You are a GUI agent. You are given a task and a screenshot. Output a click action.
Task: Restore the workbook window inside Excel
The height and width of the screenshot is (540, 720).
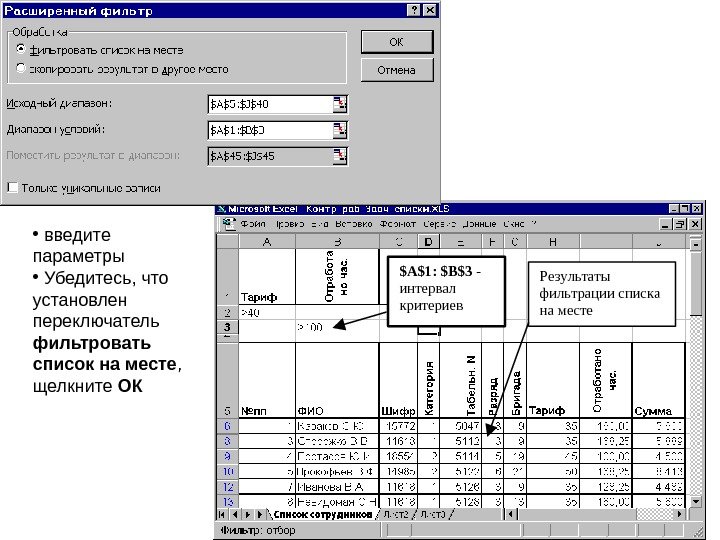tap(681, 224)
